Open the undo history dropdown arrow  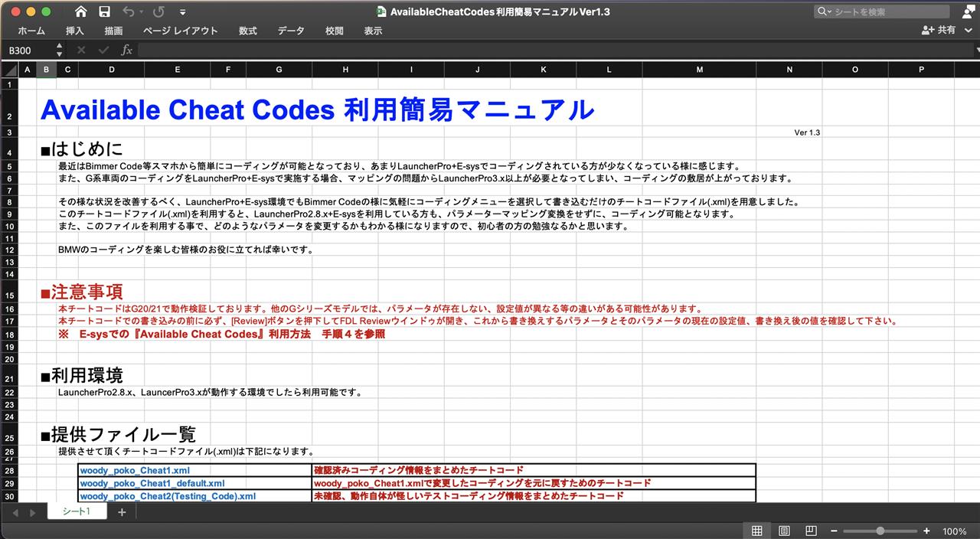point(141,12)
